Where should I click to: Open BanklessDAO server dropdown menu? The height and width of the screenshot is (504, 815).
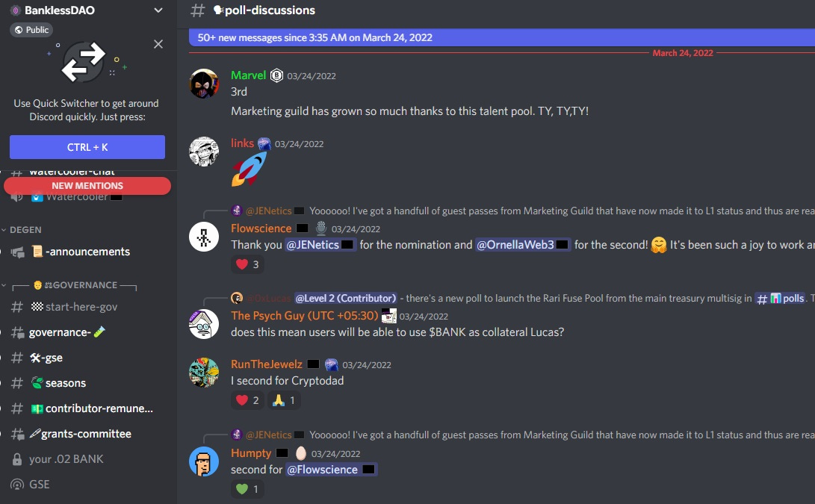[158, 10]
